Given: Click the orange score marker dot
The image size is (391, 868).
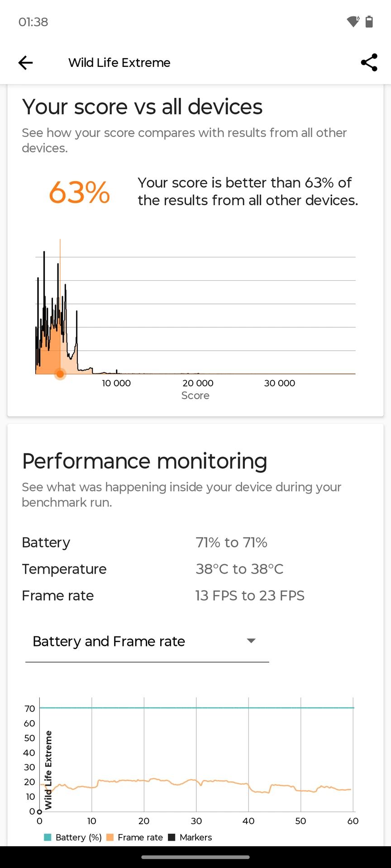Looking at the screenshot, I should [60, 374].
